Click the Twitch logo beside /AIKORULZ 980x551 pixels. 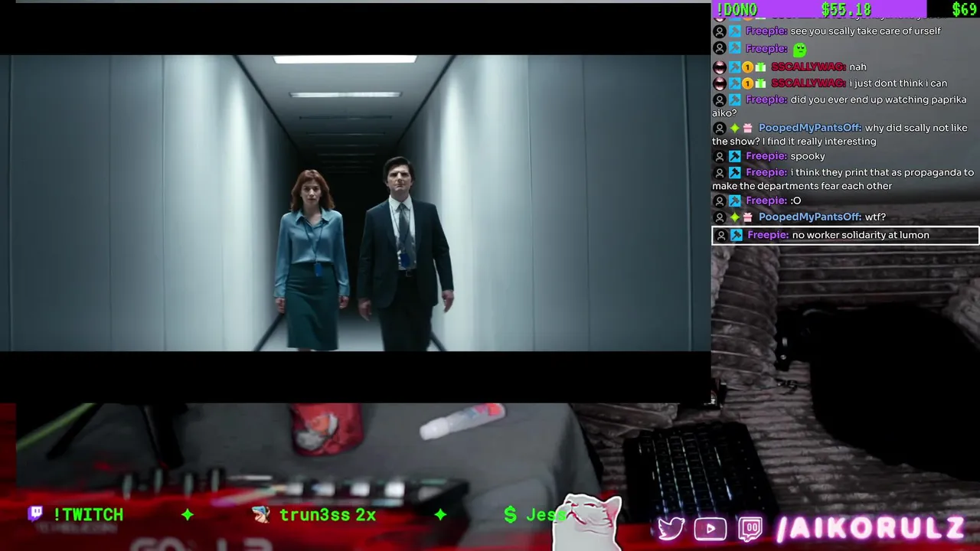coord(751,529)
